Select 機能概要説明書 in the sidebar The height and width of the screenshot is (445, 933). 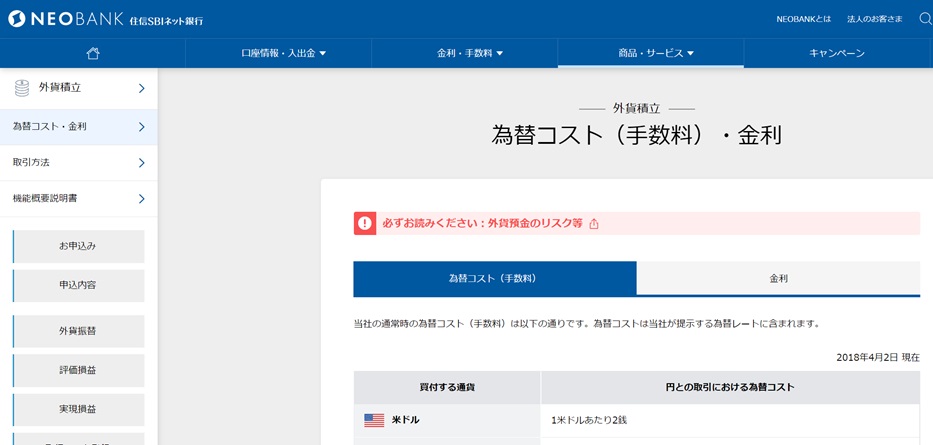pos(79,199)
